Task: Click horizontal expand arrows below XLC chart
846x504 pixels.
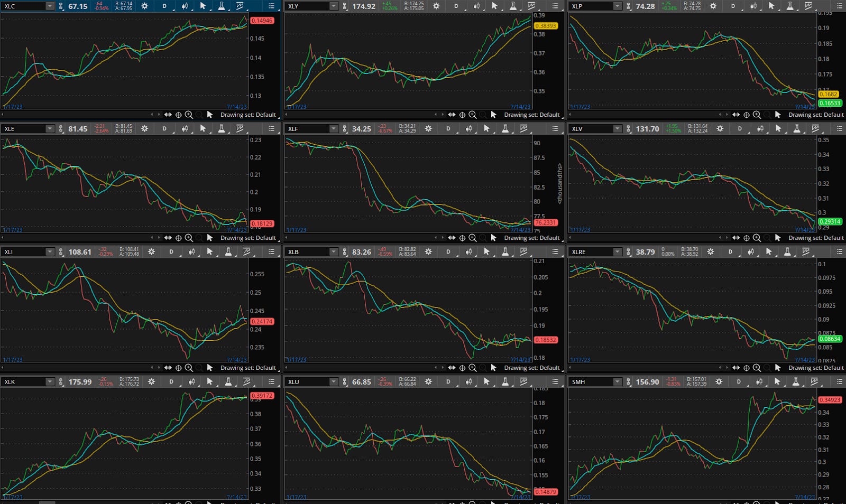Action: 168,115
